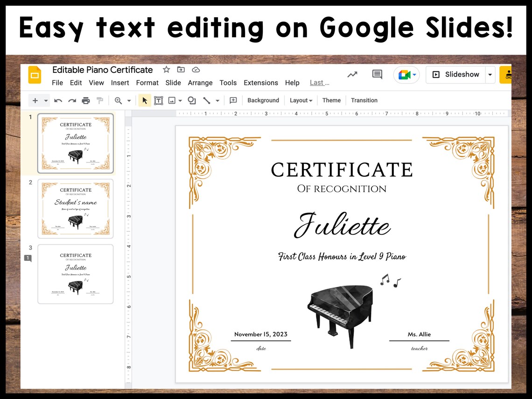Expand the Slideshow options arrow

coord(490,74)
